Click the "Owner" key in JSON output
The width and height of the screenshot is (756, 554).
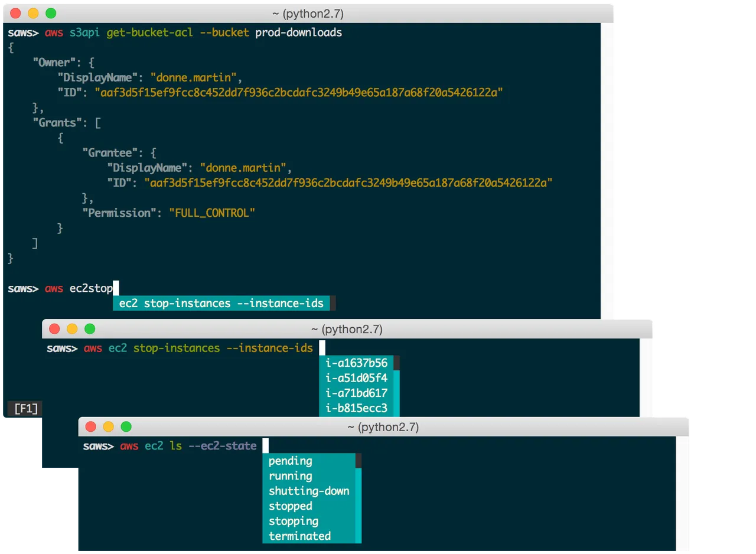54,63
